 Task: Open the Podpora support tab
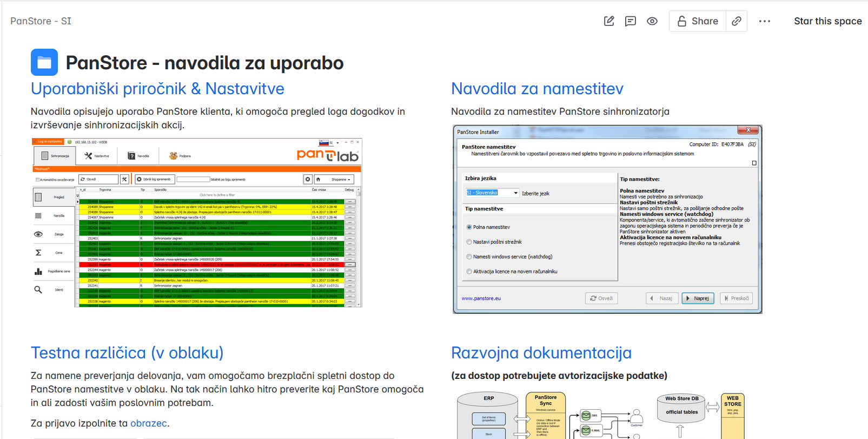(180, 156)
